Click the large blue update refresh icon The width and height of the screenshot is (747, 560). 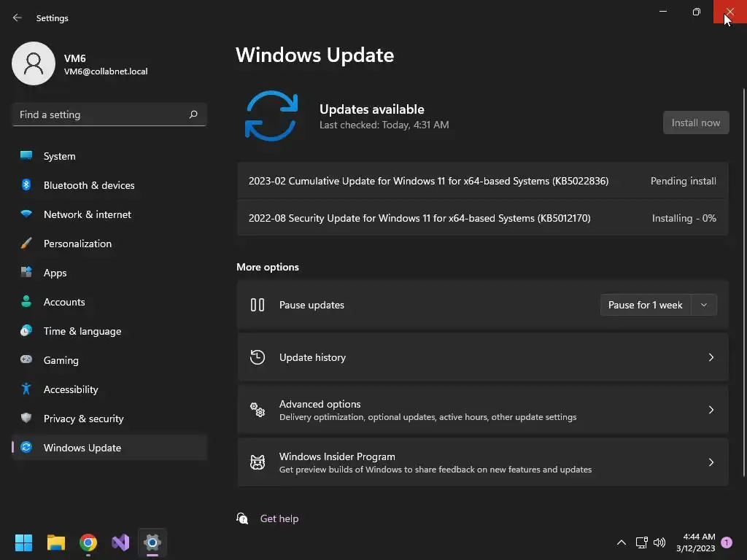[271, 116]
